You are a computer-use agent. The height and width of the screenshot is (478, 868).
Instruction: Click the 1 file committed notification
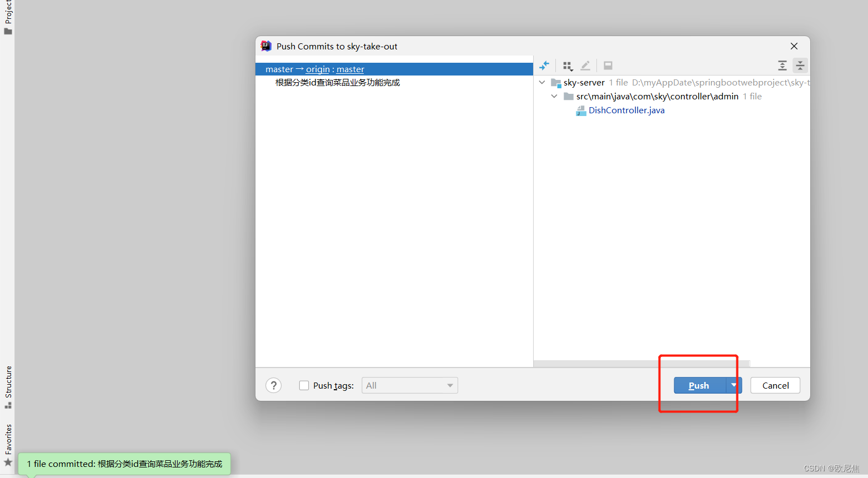click(x=124, y=464)
